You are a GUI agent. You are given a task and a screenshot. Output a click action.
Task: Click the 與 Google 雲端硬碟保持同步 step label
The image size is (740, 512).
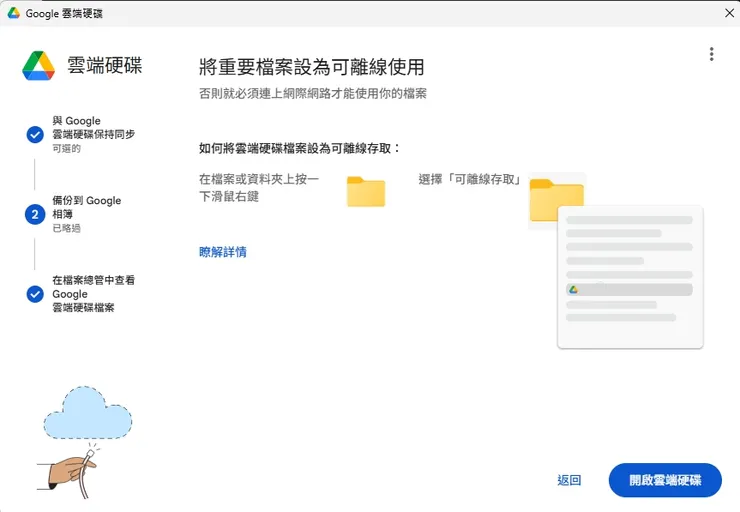(x=93, y=127)
